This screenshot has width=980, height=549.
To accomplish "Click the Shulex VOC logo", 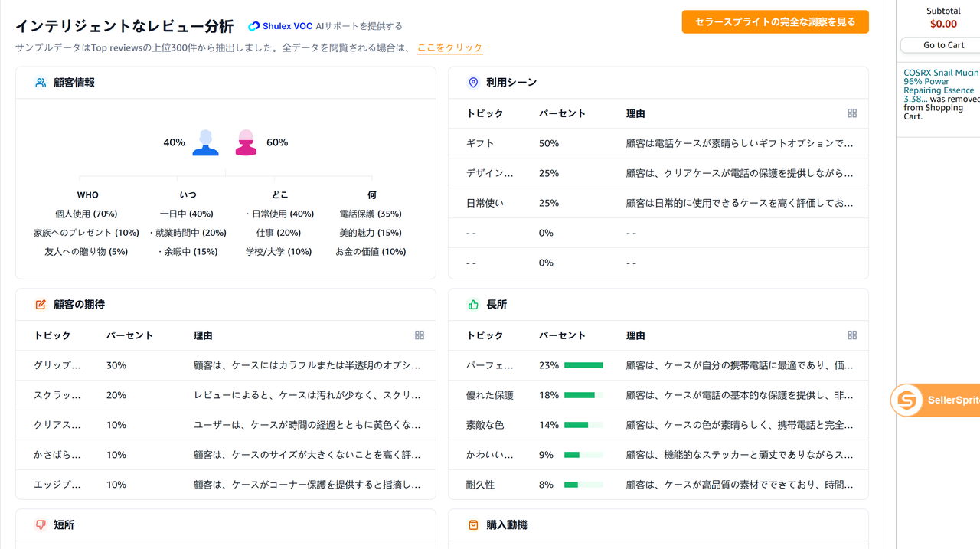I will click(279, 26).
